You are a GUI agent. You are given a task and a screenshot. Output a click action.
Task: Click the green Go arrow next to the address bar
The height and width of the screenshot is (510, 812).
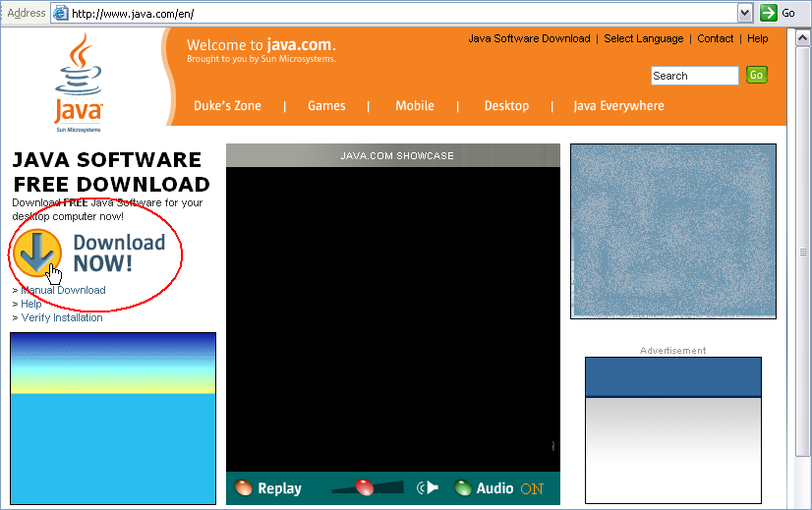[769, 13]
